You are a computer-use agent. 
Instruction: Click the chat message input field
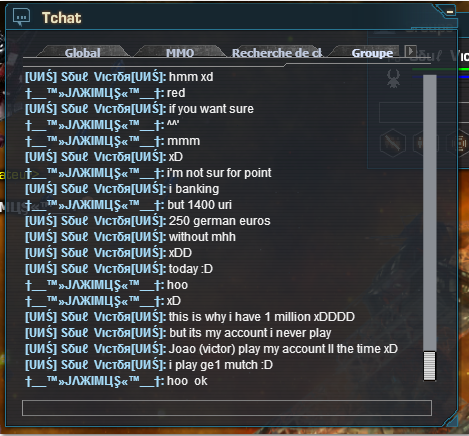(227, 408)
